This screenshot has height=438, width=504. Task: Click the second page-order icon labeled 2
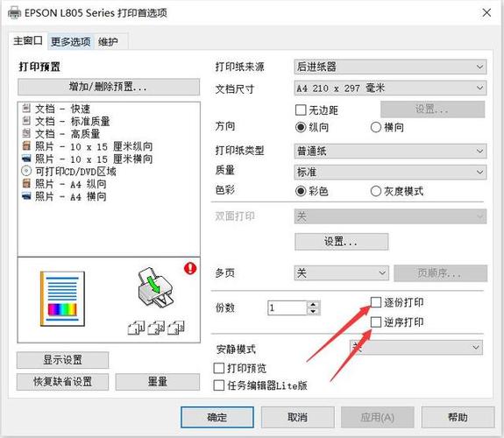coord(156,328)
